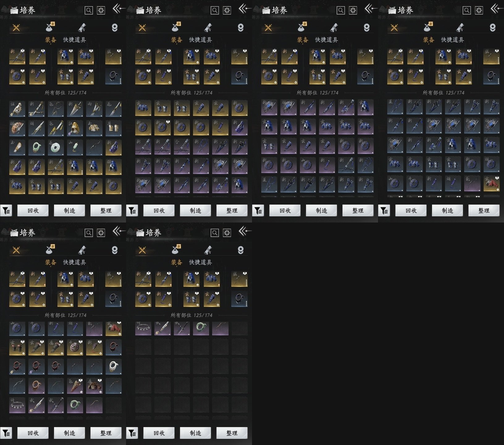The image size is (504, 445).
Task: Select the mask item in top-left panel's first slot
Action: 17,109
